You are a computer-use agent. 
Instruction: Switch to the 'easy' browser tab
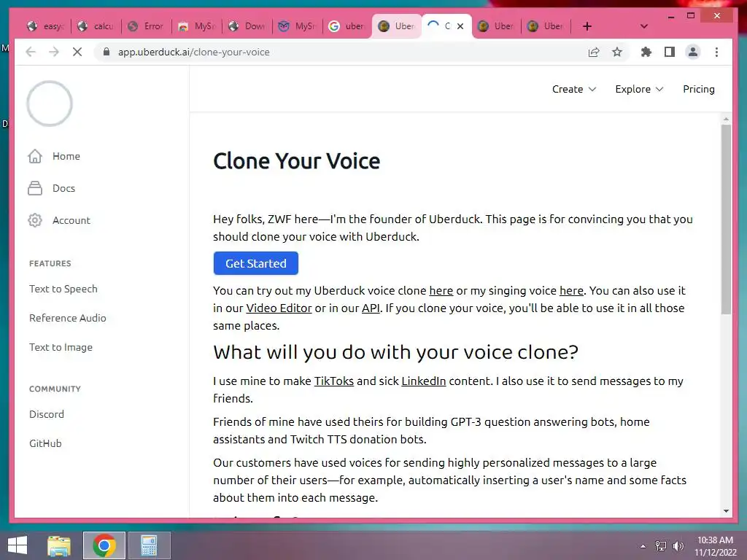coord(46,26)
